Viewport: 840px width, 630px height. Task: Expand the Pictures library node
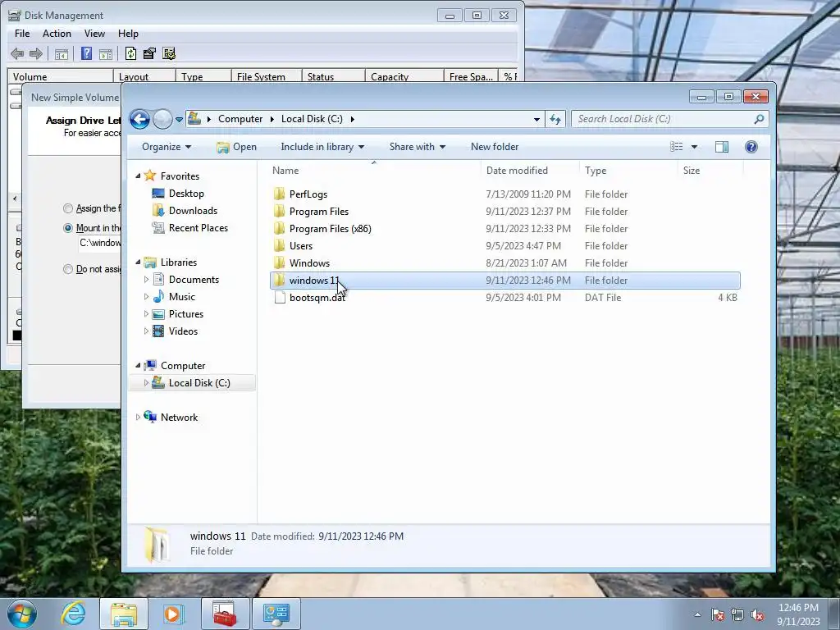(146, 314)
